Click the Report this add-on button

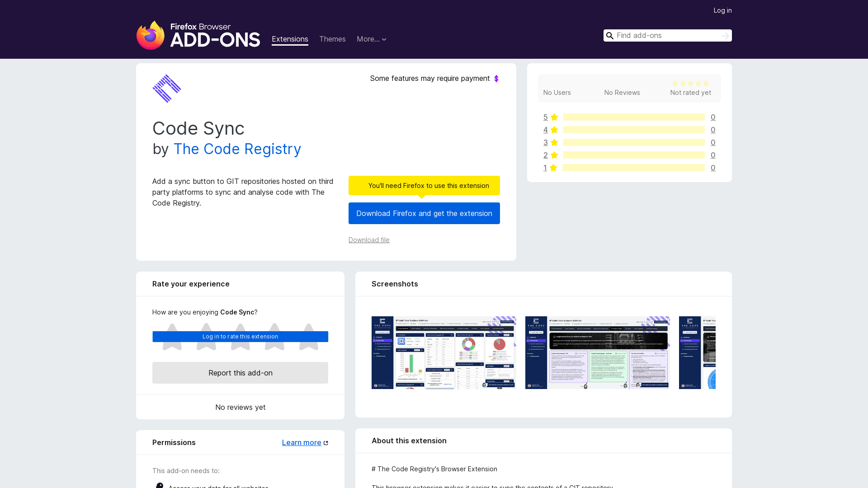241,373
